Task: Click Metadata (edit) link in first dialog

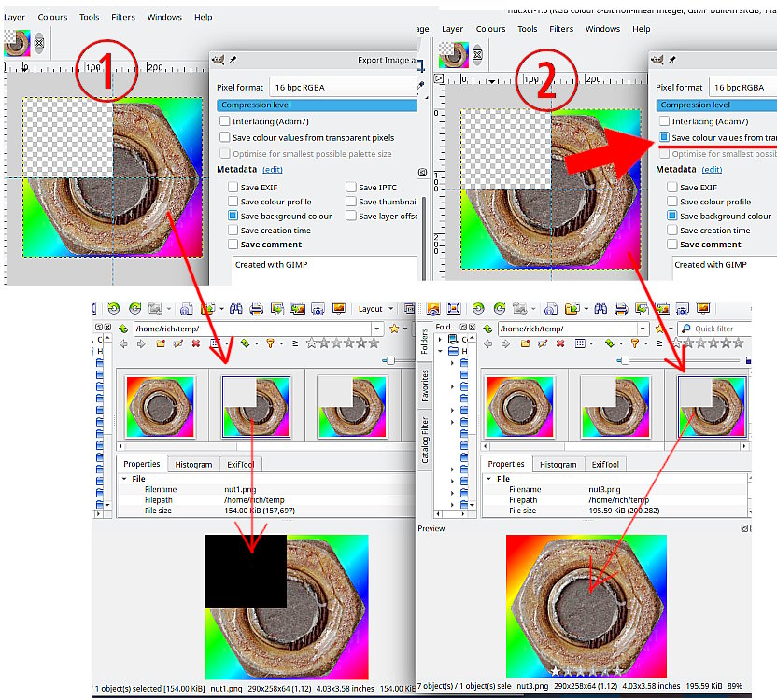Action: tap(273, 170)
